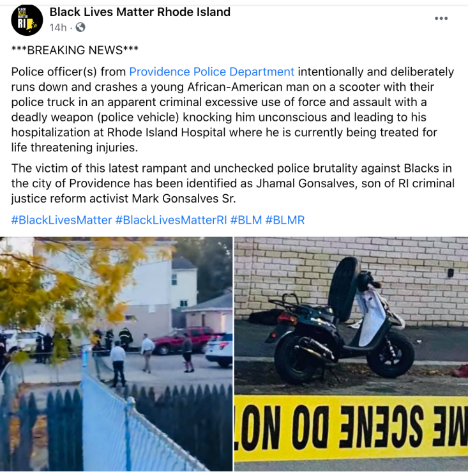Click the paragraph about Rhode Island Hospital
This screenshot has width=468, height=476.
[232, 110]
